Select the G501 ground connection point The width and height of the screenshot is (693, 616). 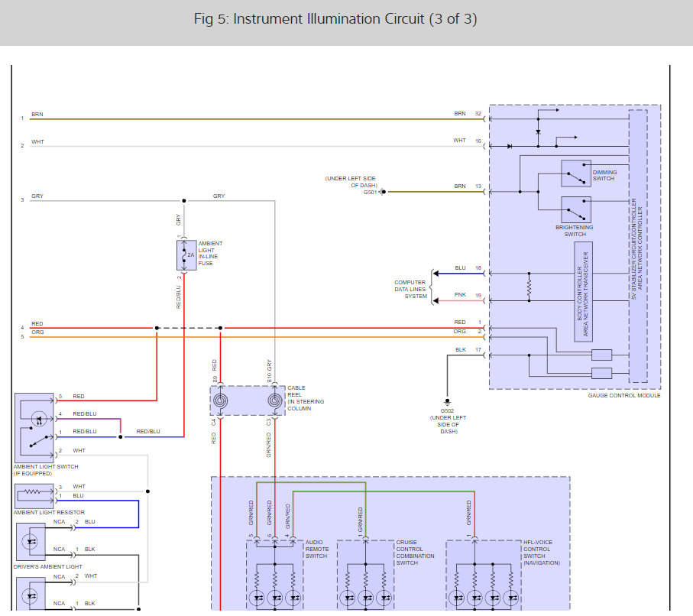383,192
